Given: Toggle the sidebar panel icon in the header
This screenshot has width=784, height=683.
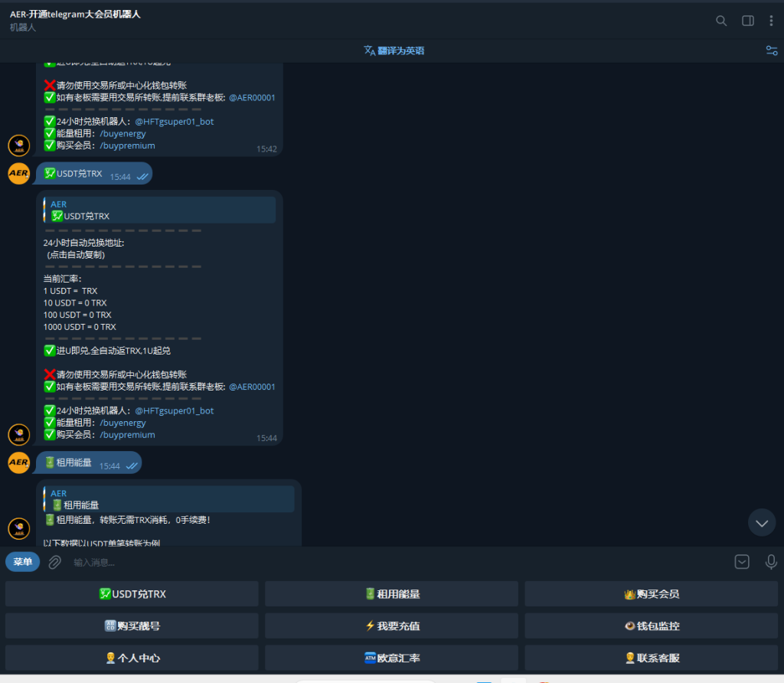Looking at the screenshot, I should [746, 21].
